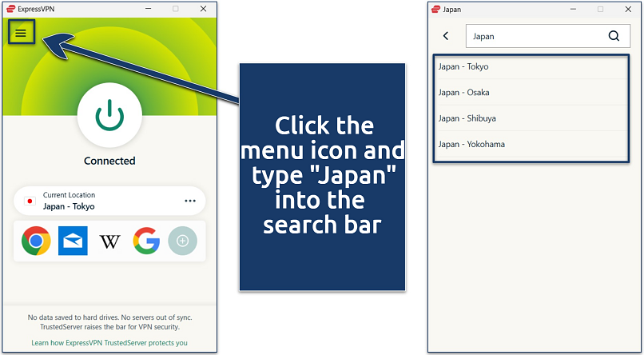Open the Current Location three-dots options
644x355 pixels.
point(190,201)
